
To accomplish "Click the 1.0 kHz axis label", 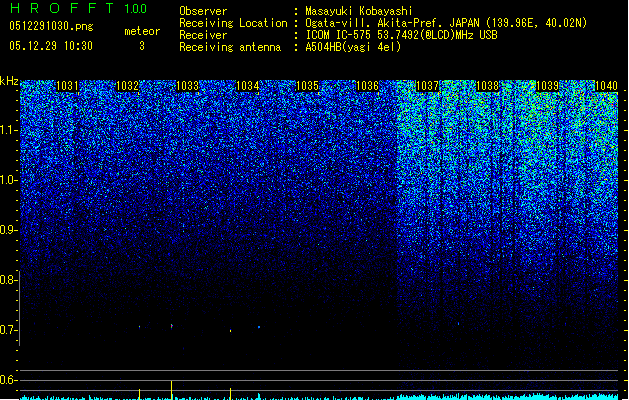I will (x=9, y=180).
